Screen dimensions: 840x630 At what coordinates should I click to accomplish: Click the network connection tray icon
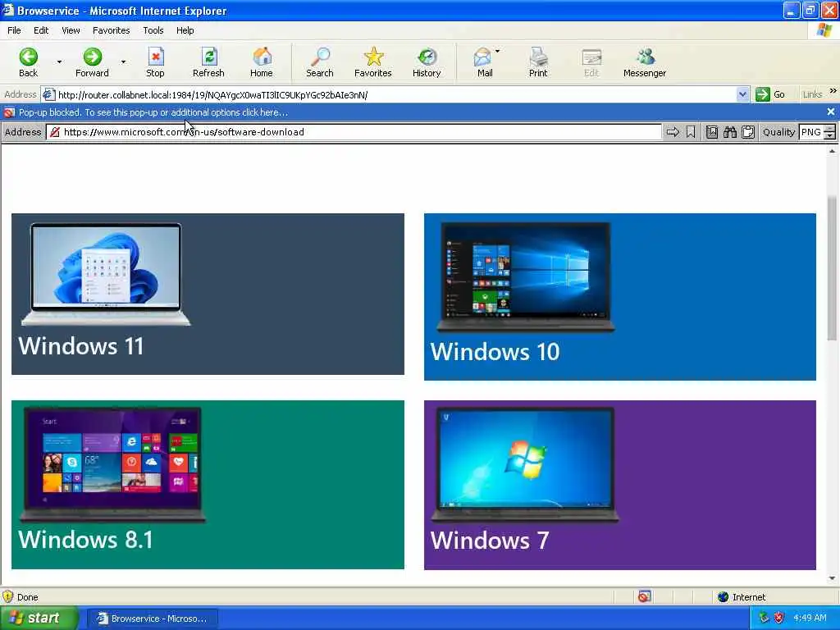point(764,618)
